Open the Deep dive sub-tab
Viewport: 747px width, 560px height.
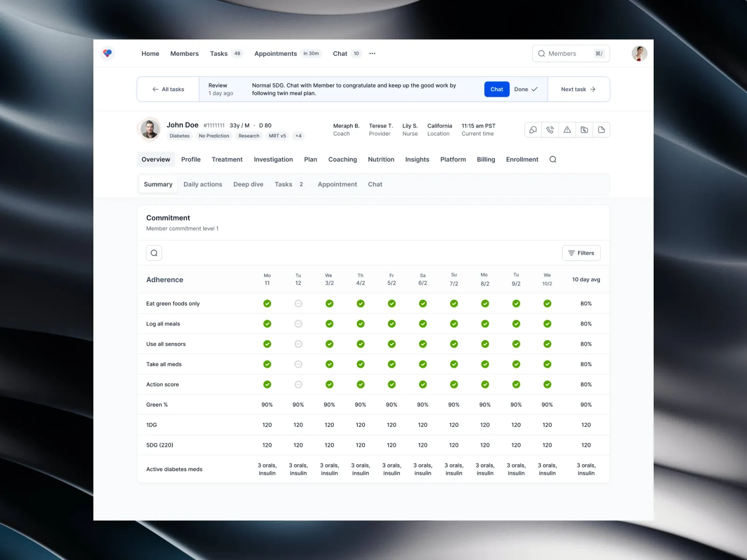[248, 184]
